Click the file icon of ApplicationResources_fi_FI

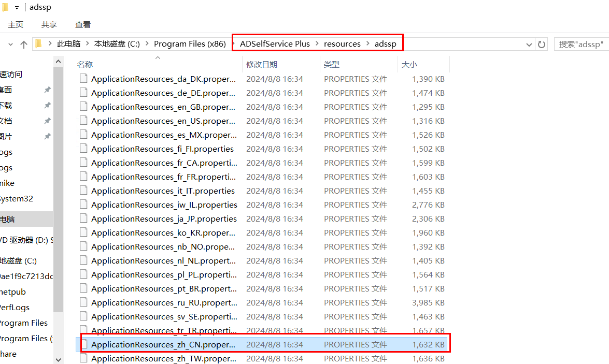click(83, 149)
